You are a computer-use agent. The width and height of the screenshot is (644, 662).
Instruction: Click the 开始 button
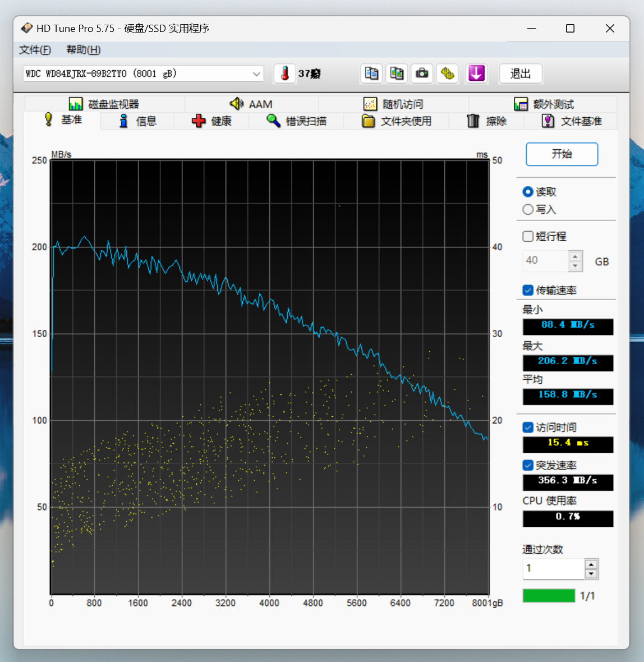562,154
